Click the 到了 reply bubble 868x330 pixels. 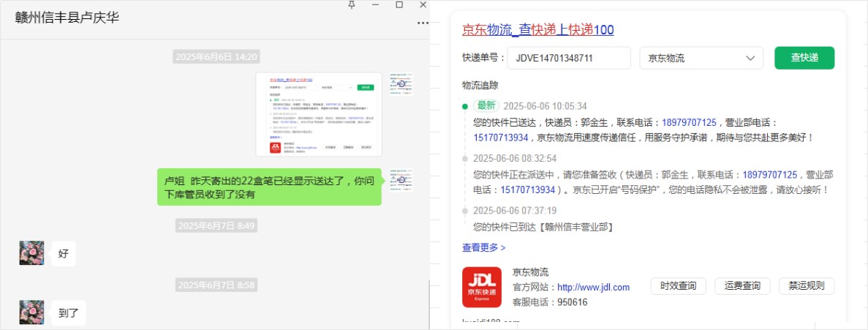tap(69, 313)
